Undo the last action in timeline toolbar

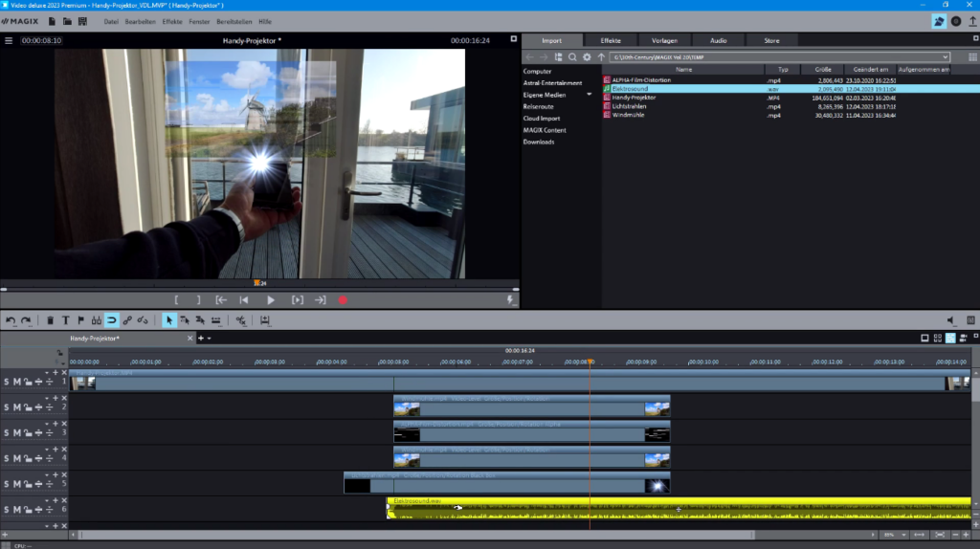pos(11,320)
